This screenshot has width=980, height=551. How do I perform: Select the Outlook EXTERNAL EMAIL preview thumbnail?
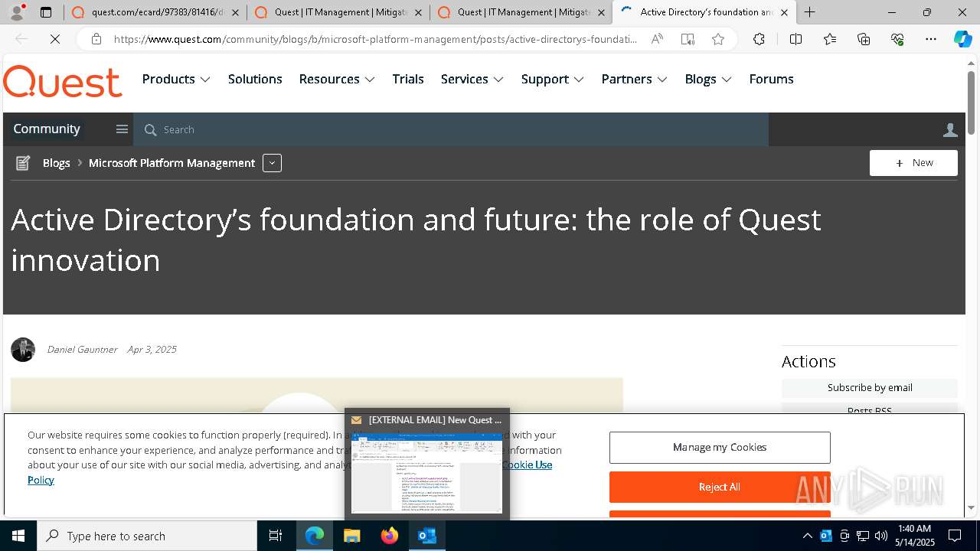coord(427,465)
